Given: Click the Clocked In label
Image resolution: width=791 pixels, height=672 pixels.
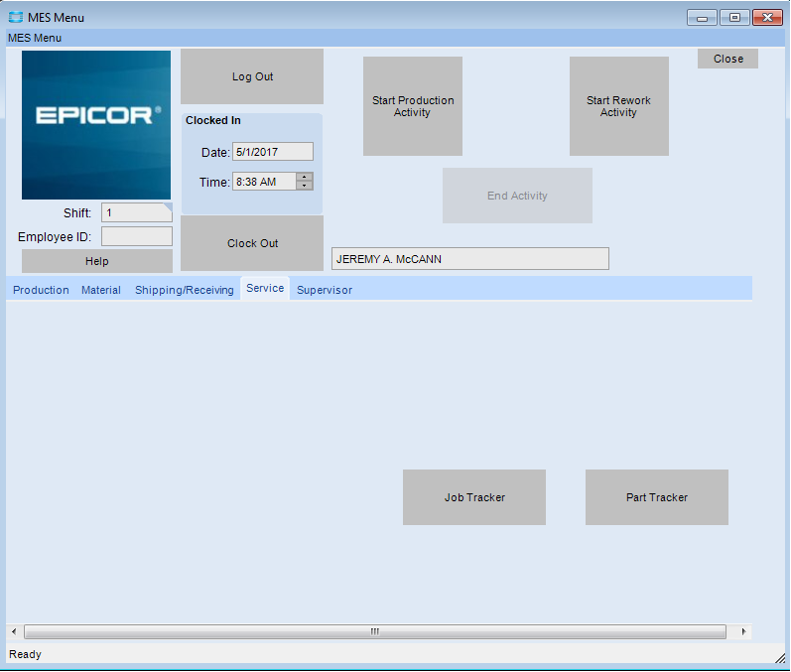Looking at the screenshot, I should (212, 120).
